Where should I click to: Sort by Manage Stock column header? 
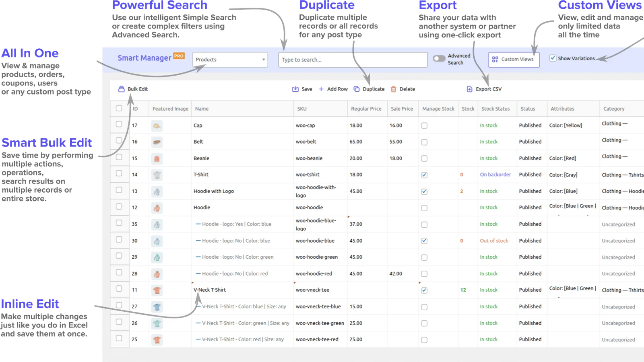(x=438, y=109)
